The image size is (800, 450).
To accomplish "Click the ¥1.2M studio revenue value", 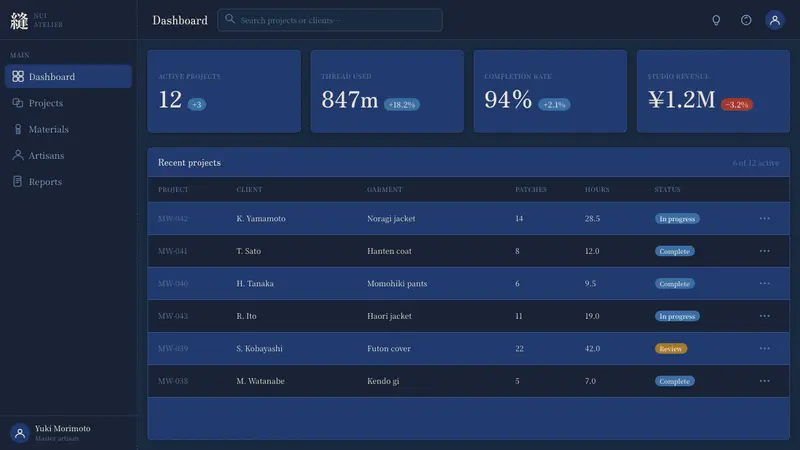I will (681, 99).
